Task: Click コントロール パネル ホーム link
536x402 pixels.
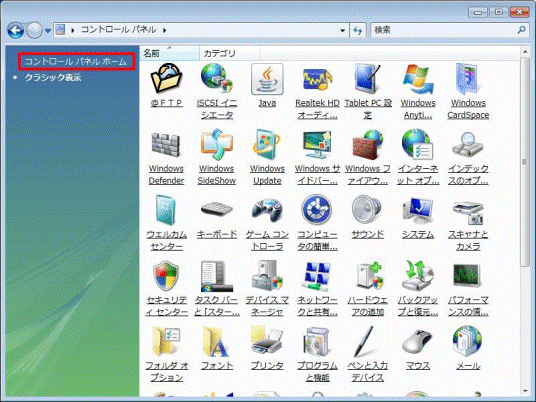Action: point(76,62)
